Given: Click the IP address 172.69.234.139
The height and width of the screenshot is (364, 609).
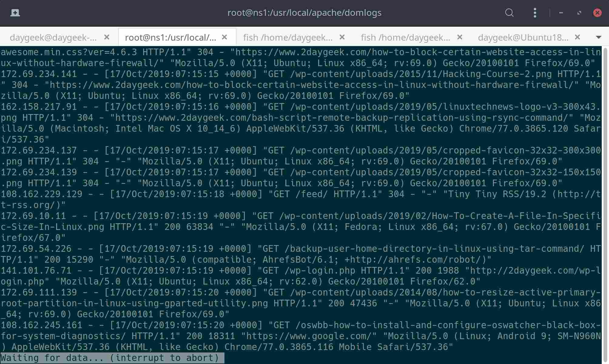Looking at the screenshot, I should 39,172.
